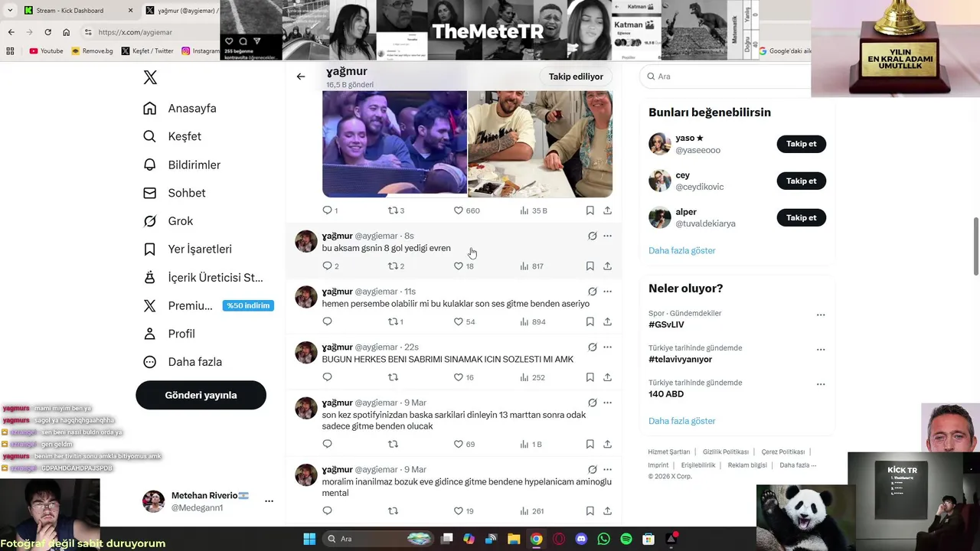Open 140 ABD trending topic

[666, 394]
